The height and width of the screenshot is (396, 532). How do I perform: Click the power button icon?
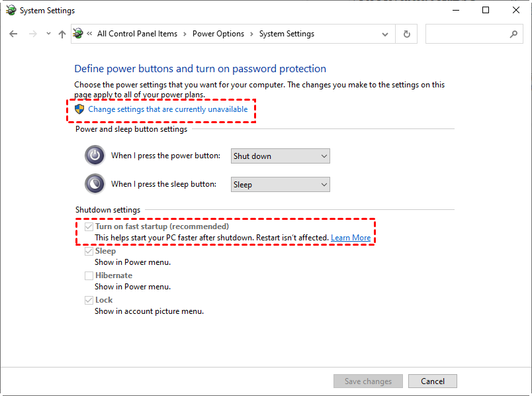click(x=95, y=156)
